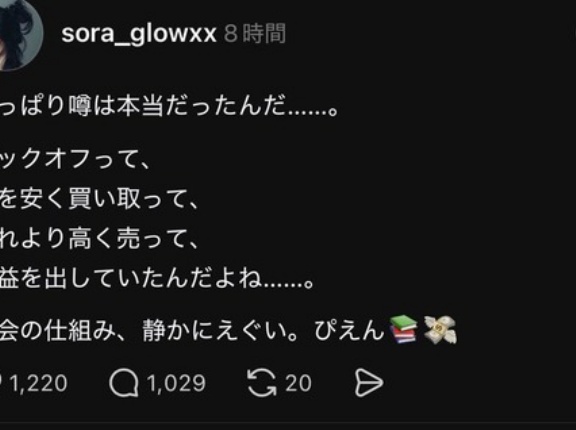Image resolution: width=576 pixels, height=430 pixels.
Task: Click the word ぴえん
Action: [x=349, y=330]
